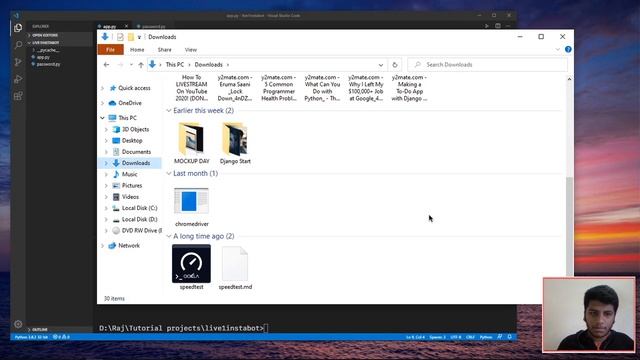
Task: Select Downloads in navigation pane
Action: pos(136,163)
